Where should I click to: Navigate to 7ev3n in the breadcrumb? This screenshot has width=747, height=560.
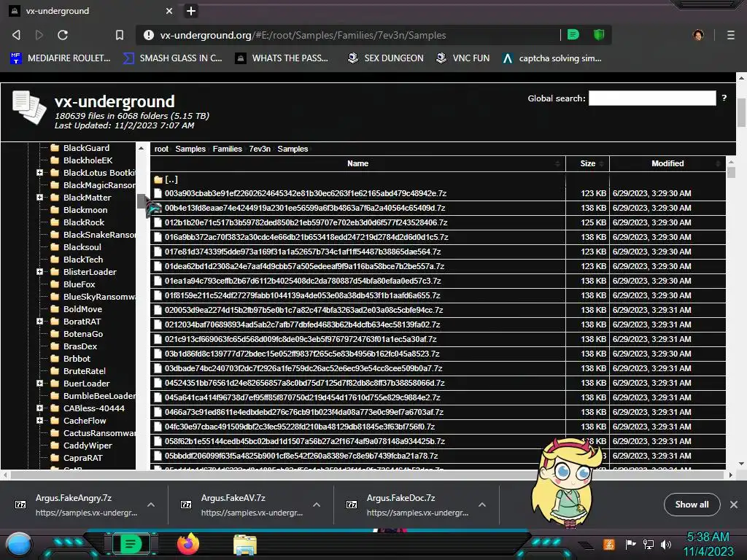[x=260, y=149]
